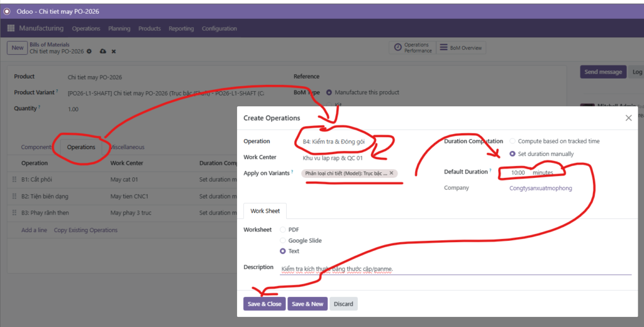
Task: Click Save & Close button
Action: tap(264, 304)
